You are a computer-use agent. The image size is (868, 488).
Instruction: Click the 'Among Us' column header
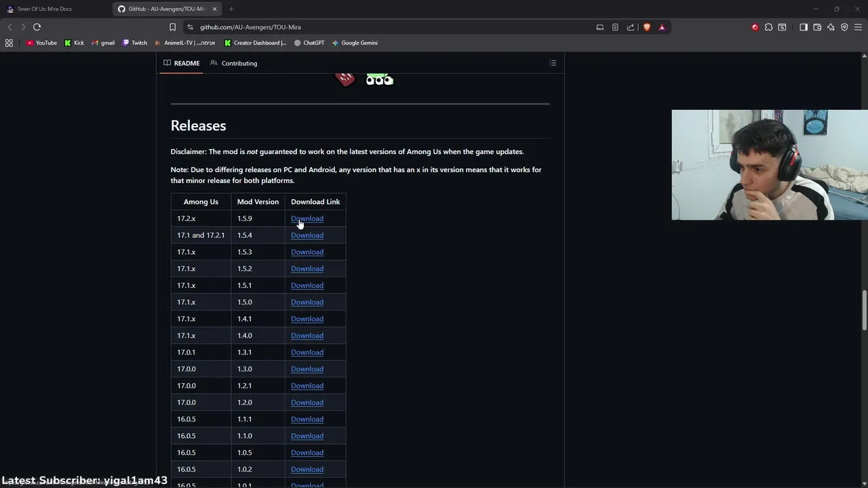pos(201,202)
